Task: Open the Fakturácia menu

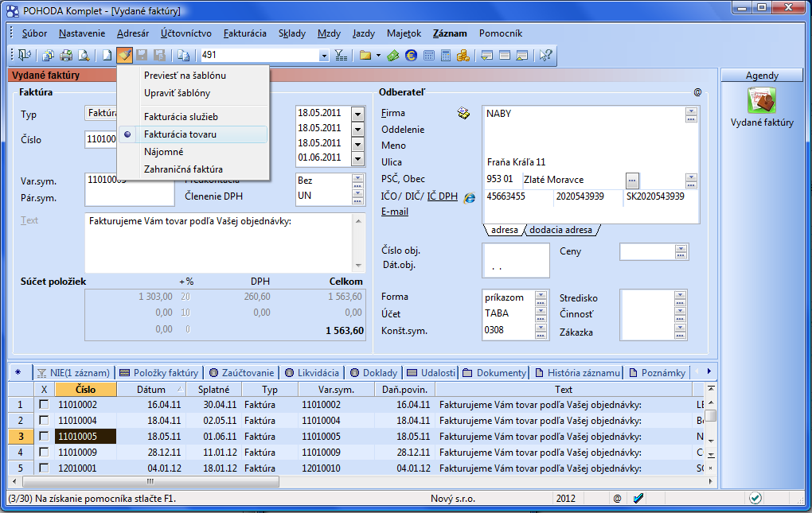Action: (245, 33)
